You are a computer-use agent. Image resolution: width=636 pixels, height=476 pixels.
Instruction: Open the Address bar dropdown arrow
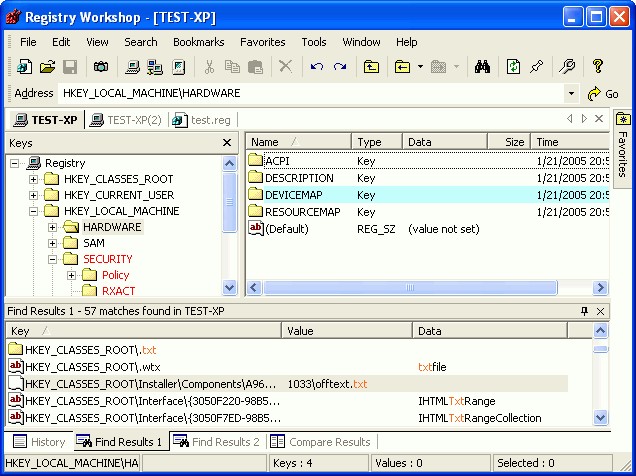point(571,94)
